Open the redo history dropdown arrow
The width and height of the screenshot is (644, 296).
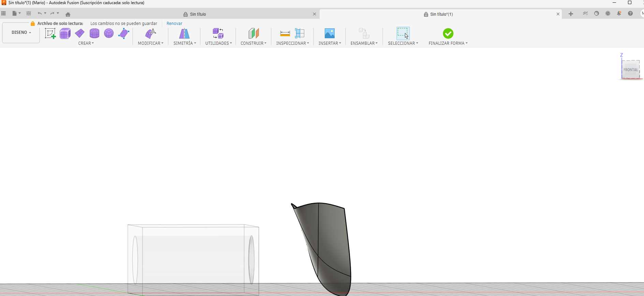click(58, 13)
